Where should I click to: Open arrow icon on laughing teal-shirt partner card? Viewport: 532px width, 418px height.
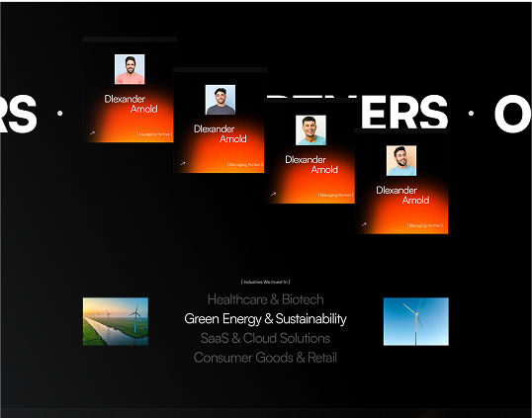tap(274, 194)
